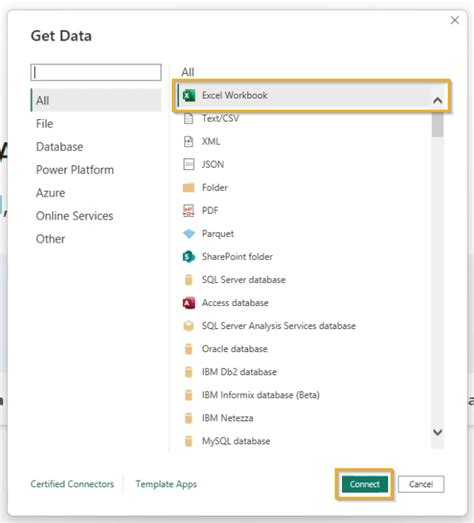Screen dimensions: 474x523
Task: Open the Database category
Action: click(x=60, y=147)
